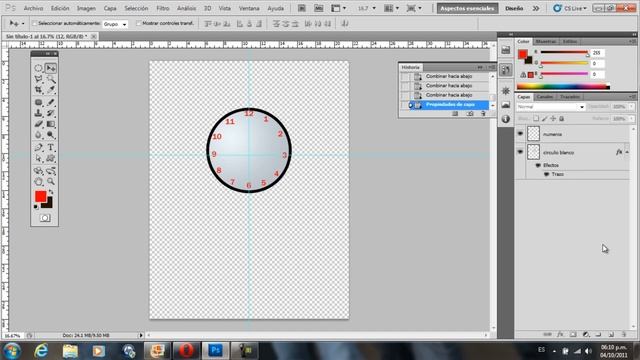Open the Grupo dropdown in options bar

115,24
